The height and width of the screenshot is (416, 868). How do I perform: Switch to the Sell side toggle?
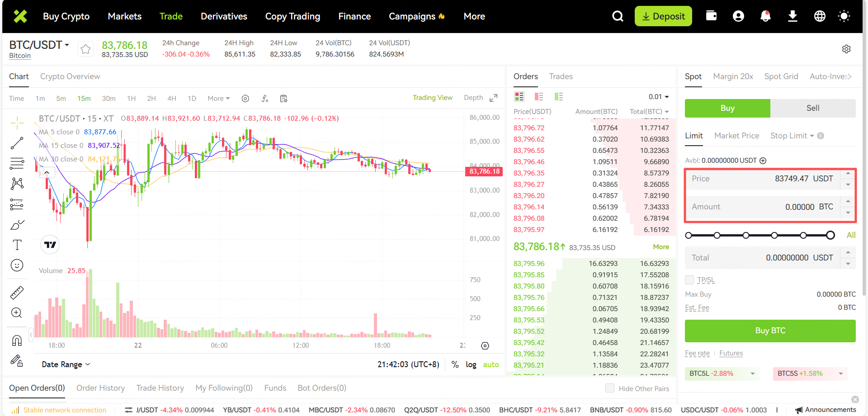click(812, 108)
